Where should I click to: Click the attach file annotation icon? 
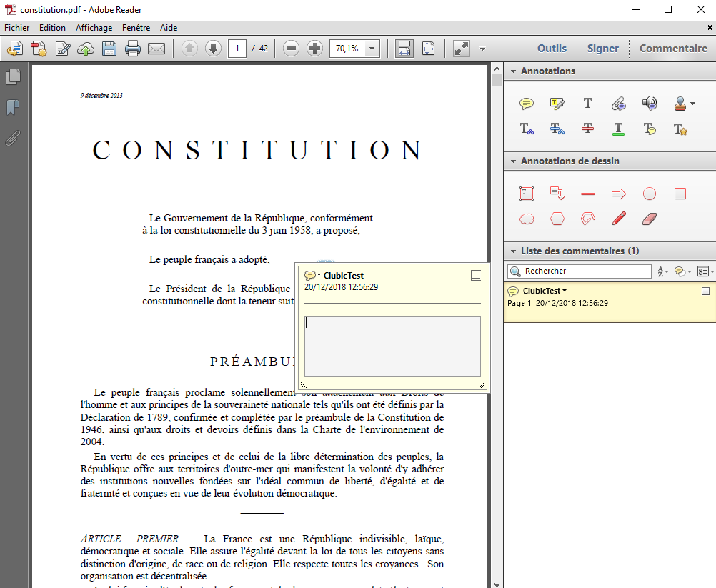[619, 104]
